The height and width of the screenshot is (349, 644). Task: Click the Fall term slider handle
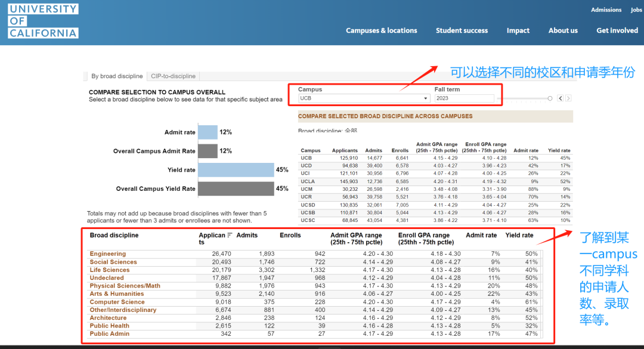550,98
